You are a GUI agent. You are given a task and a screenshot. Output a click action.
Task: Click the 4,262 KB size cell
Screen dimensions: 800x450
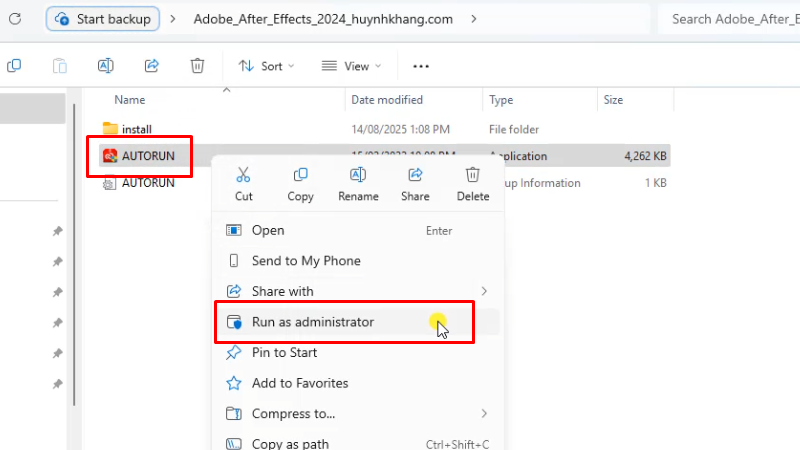(645, 156)
